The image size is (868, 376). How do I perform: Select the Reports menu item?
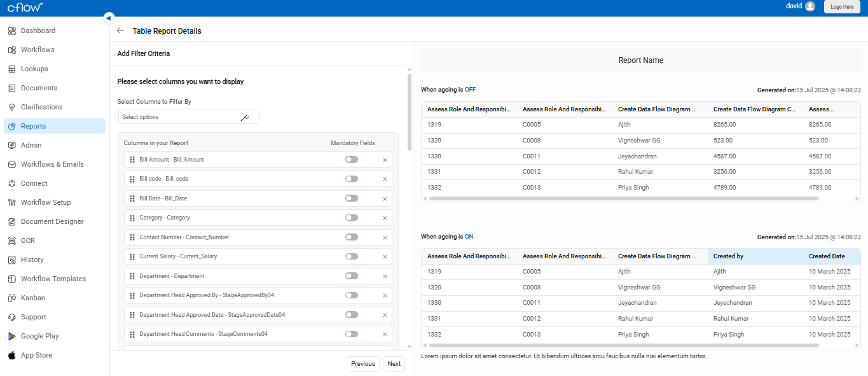click(55, 126)
